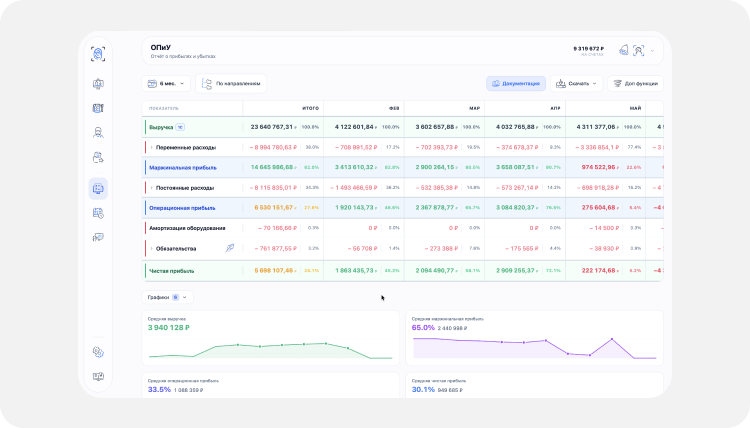Viewport: 750px width, 428px height.
Task: Select the Амортизация оборудования row label
Action: point(187,228)
